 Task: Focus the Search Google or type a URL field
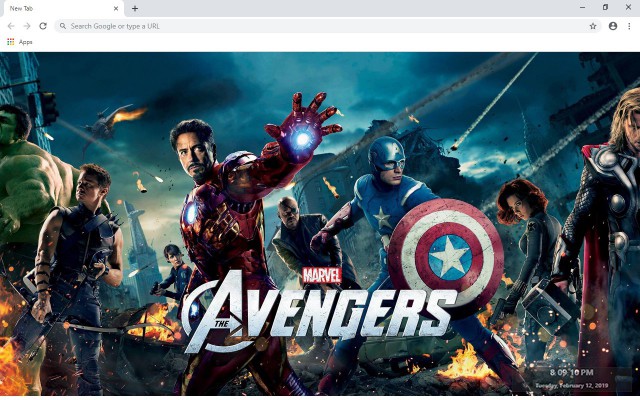[328, 26]
